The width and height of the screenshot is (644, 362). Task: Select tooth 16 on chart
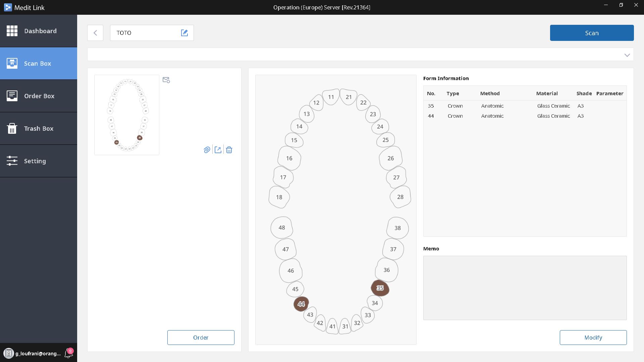289,158
